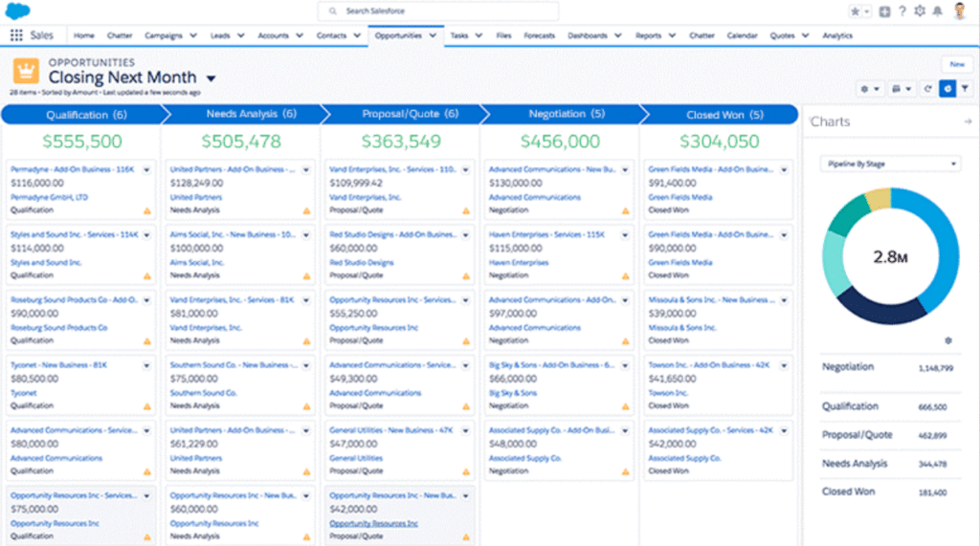The width and height of the screenshot is (980, 546).
Task: Open actions menu on Towson Inc. card
Action: click(x=785, y=365)
